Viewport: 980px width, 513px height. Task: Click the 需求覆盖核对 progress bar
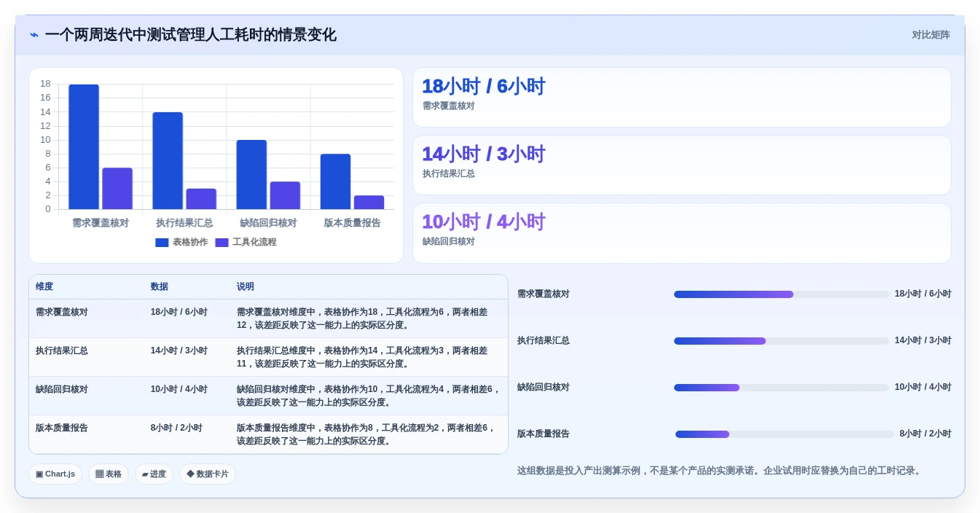click(x=781, y=294)
